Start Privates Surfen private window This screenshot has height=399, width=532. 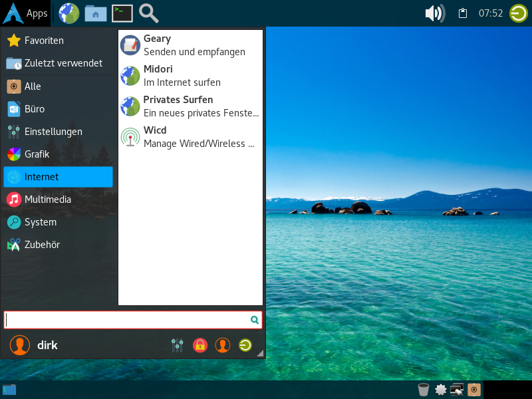190,106
